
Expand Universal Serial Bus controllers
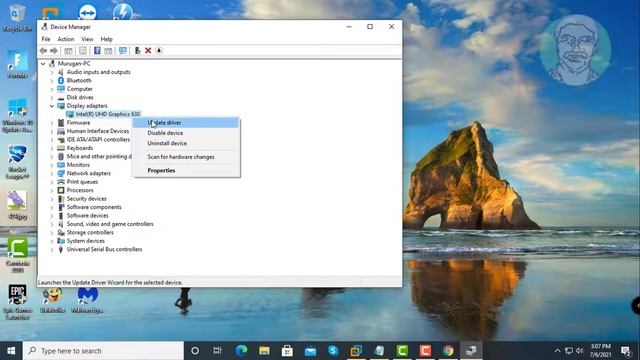52,249
